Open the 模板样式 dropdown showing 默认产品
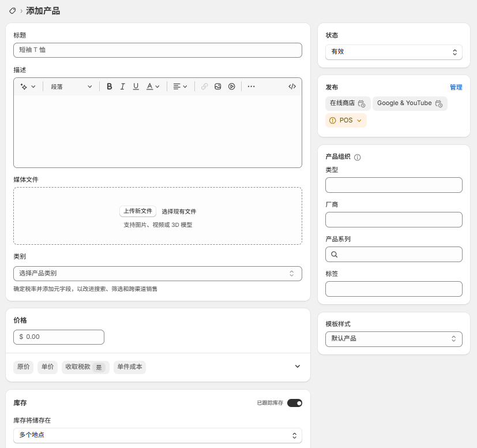 393,339
